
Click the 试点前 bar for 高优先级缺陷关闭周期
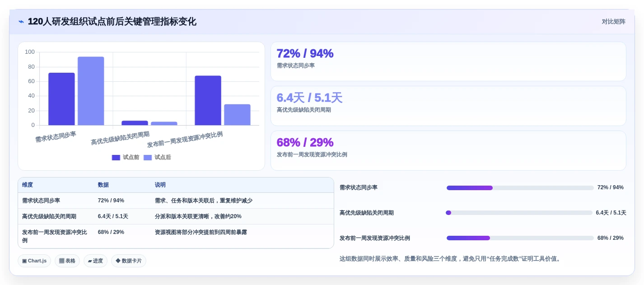coord(135,123)
